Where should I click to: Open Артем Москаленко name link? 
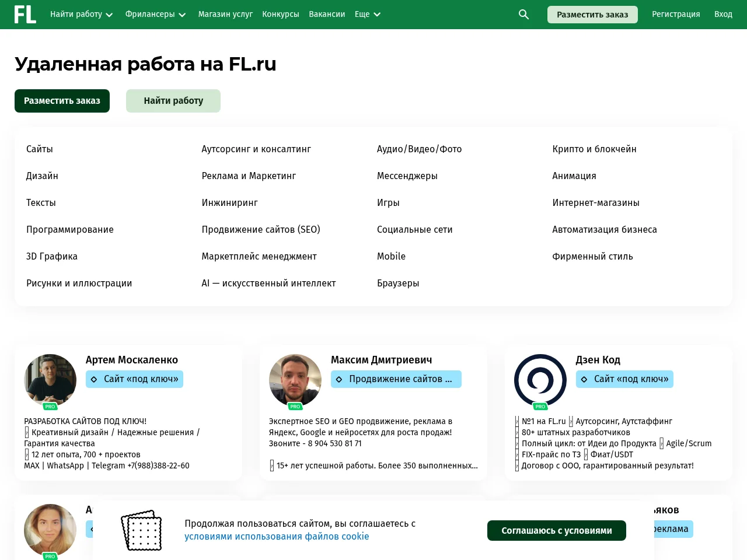click(x=132, y=360)
